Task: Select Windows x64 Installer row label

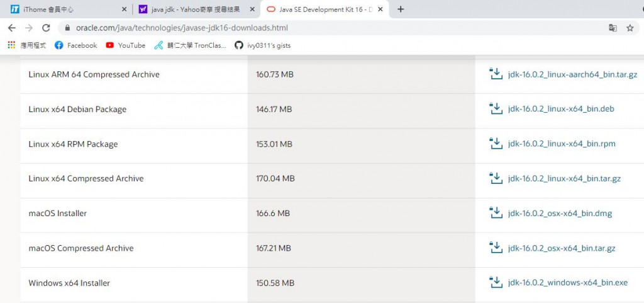Action: coord(69,283)
